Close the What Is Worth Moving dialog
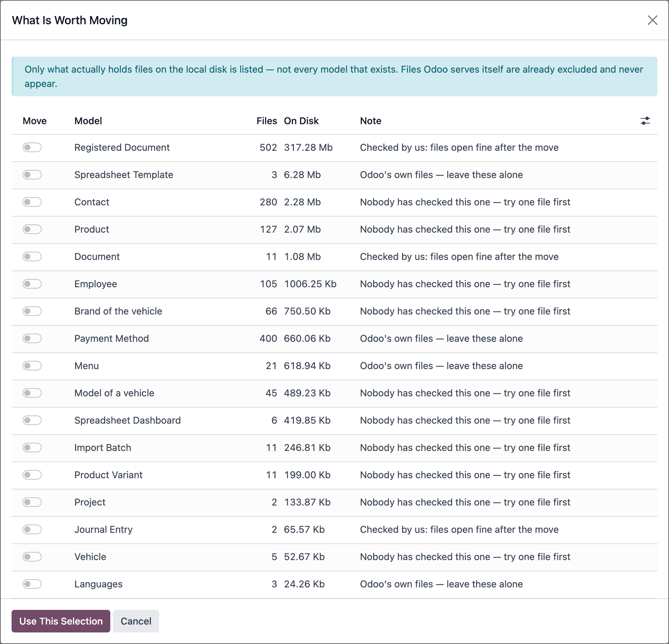Screen dimensions: 669x644 point(652,20)
